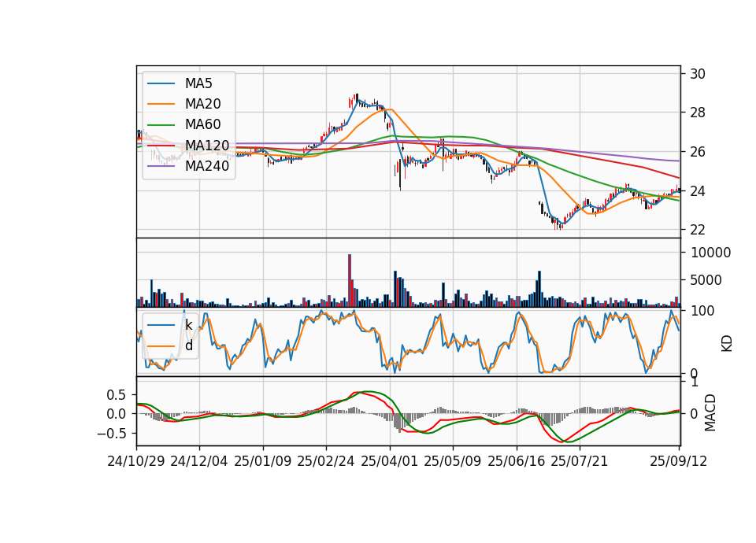The image size is (756, 543).
Task: Click the 25/07/21 date axis label
Action: [579, 461]
